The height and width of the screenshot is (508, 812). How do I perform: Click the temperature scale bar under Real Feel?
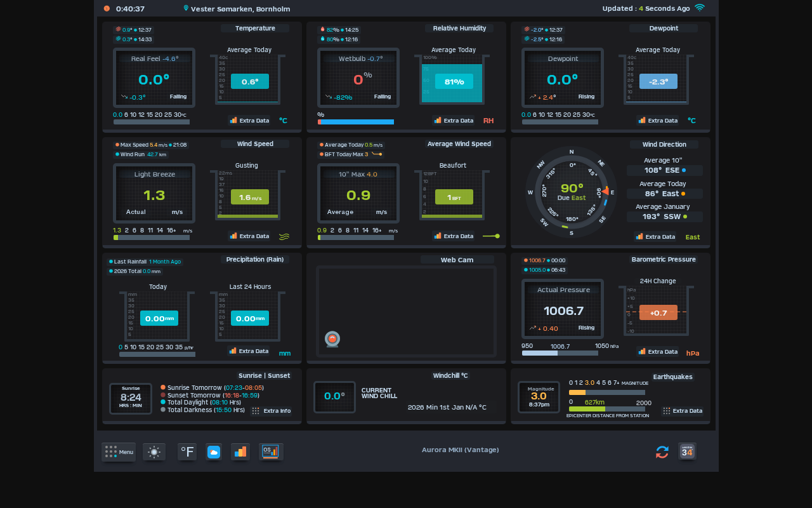tap(152, 122)
